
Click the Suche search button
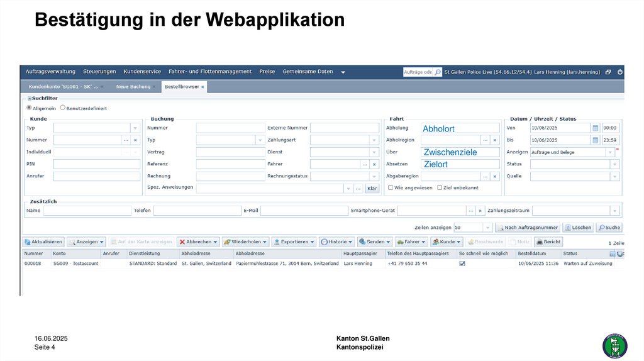(x=609, y=228)
